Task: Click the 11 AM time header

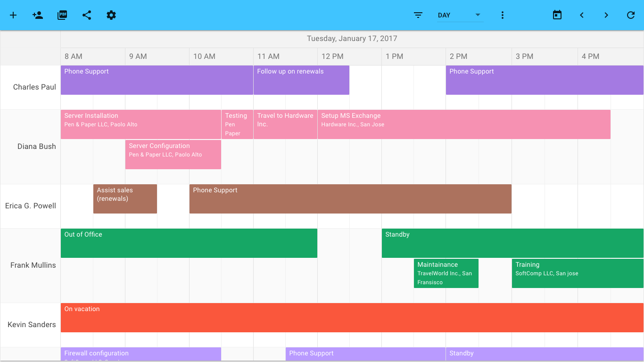Action: 285,57
